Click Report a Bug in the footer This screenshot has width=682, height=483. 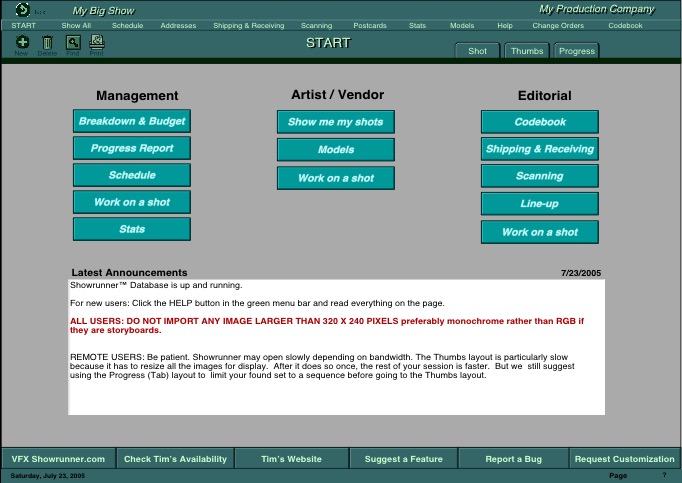pyautogui.click(x=513, y=459)
